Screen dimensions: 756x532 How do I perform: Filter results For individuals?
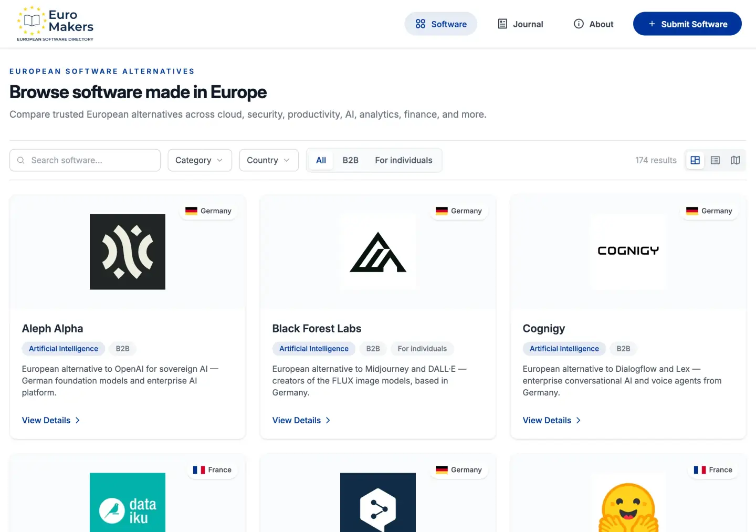(x=404, y=160)
